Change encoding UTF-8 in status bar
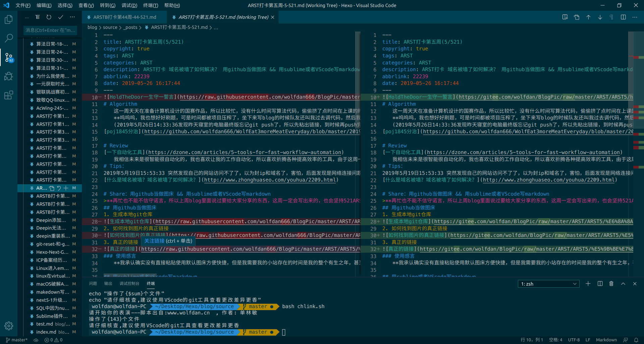644x344 pixels. coord(574,340)
